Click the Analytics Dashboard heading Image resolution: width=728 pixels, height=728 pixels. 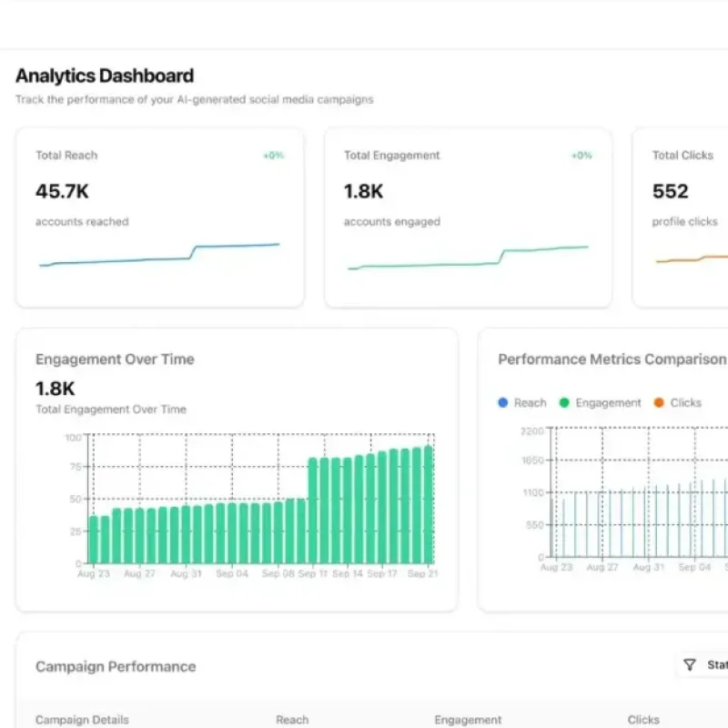coord(105,76)
